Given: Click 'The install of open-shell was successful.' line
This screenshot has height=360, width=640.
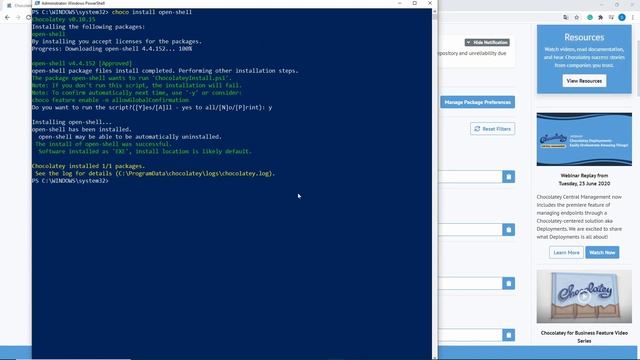Looking at the screenshot, I should click(103, 144).
